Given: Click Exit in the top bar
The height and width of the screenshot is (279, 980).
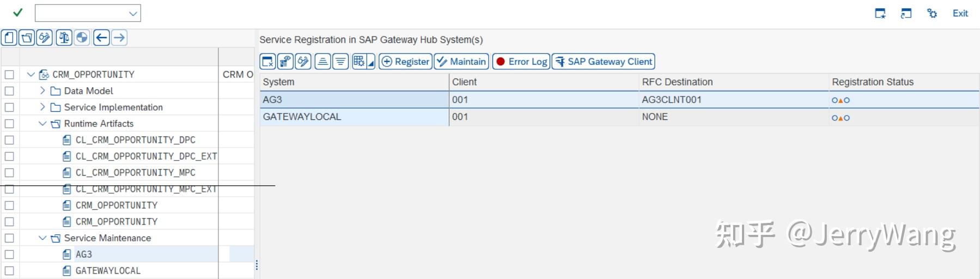Looking at the screenshot, I should [960, 14].
